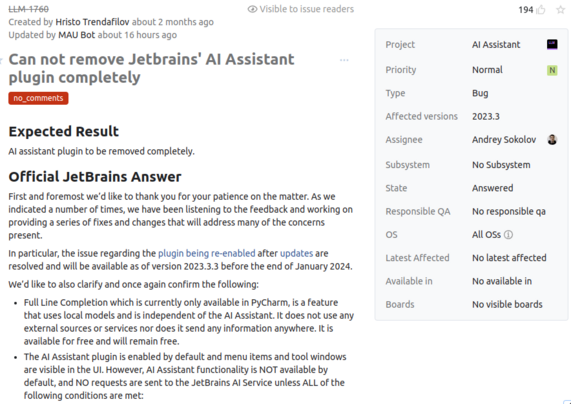Select the Subsystem field 'No Subsystem' value
Viewport: 571px width, 404px height.
(x=501, y=165)
